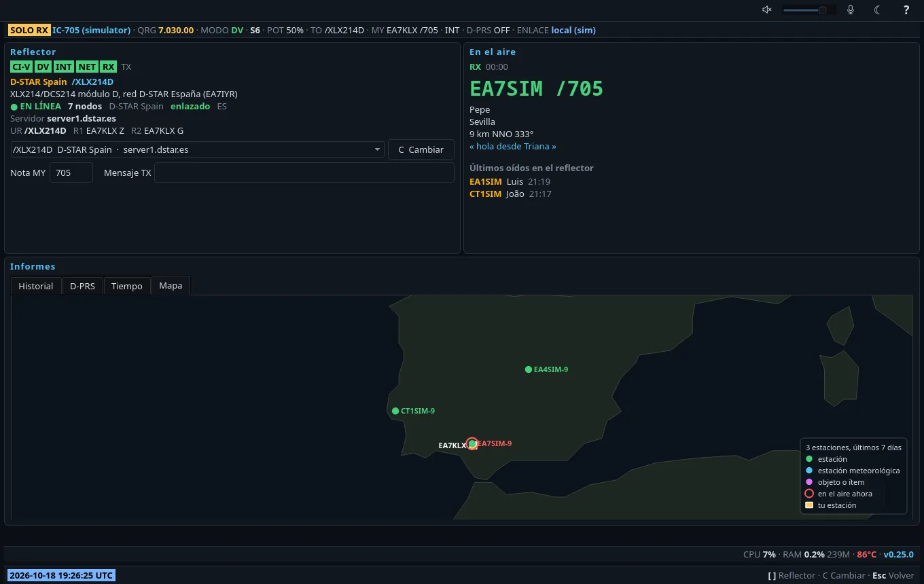924x584 pixels.
Task: Click the IC-705 (simulator) label
Action: point(91,30)
